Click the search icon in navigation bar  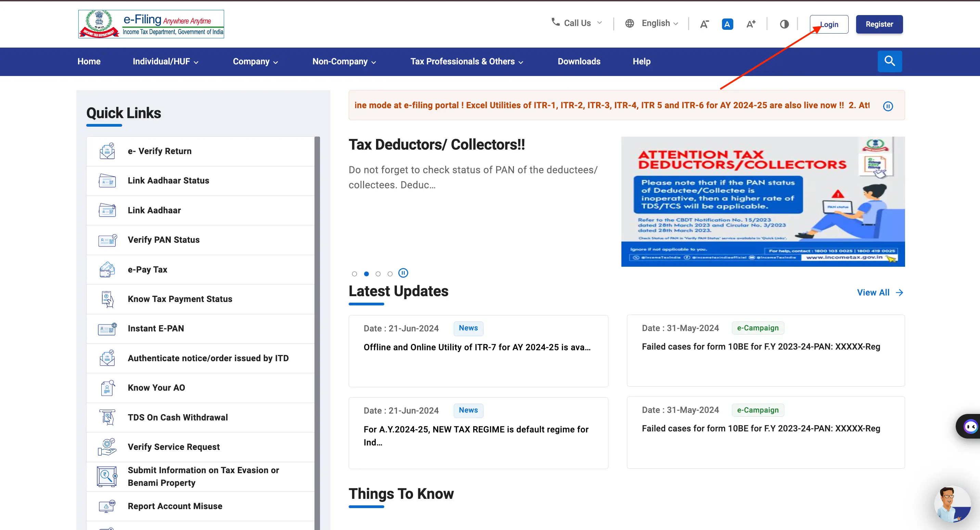890,61
